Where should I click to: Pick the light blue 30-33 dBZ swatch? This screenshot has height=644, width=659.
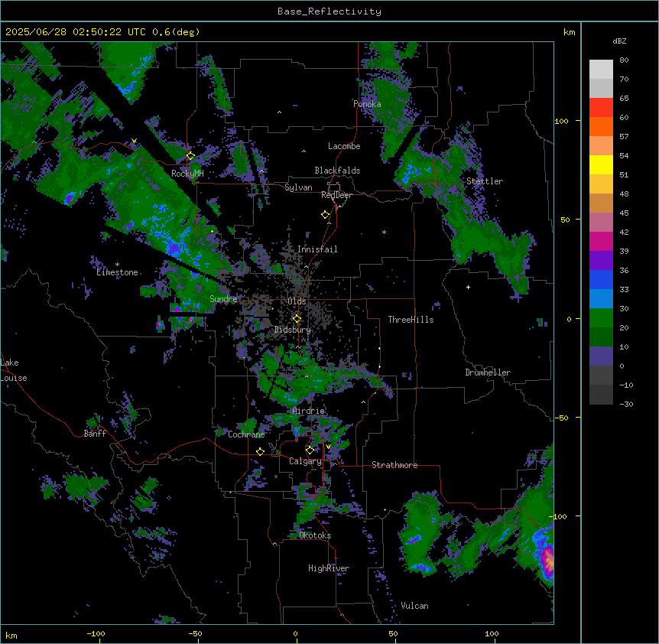[601, 299]
